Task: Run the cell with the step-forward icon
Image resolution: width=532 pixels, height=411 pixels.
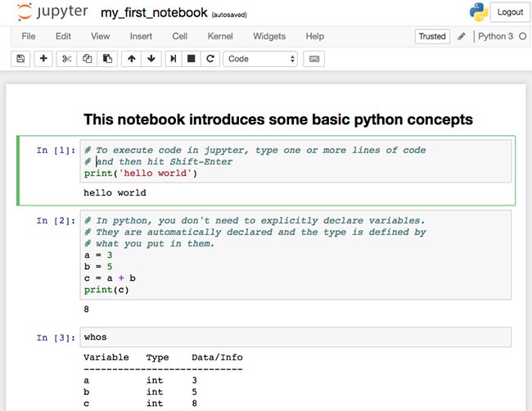Action: (x=174, y=59)
